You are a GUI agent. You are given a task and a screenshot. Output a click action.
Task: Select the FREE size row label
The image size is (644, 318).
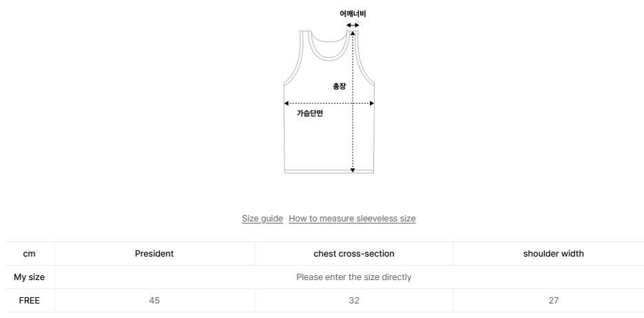[x=30, y=301]
